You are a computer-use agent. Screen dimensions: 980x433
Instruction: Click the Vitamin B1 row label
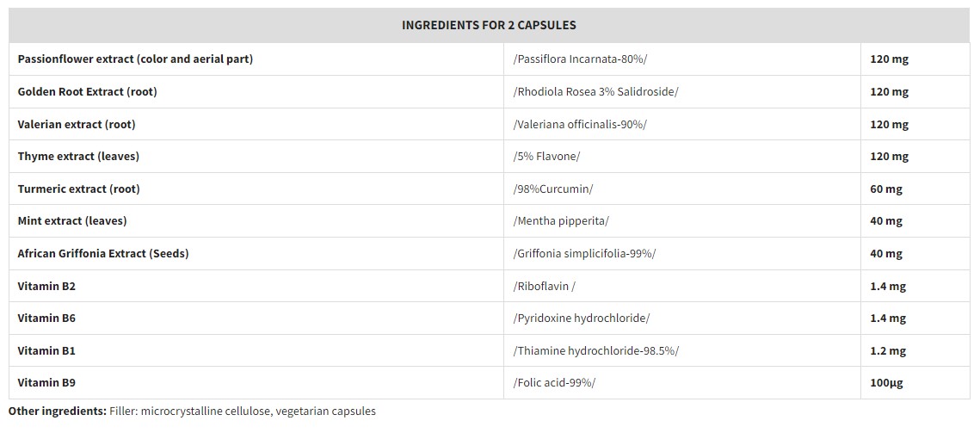pyautogui.click(x=46, y=350)
